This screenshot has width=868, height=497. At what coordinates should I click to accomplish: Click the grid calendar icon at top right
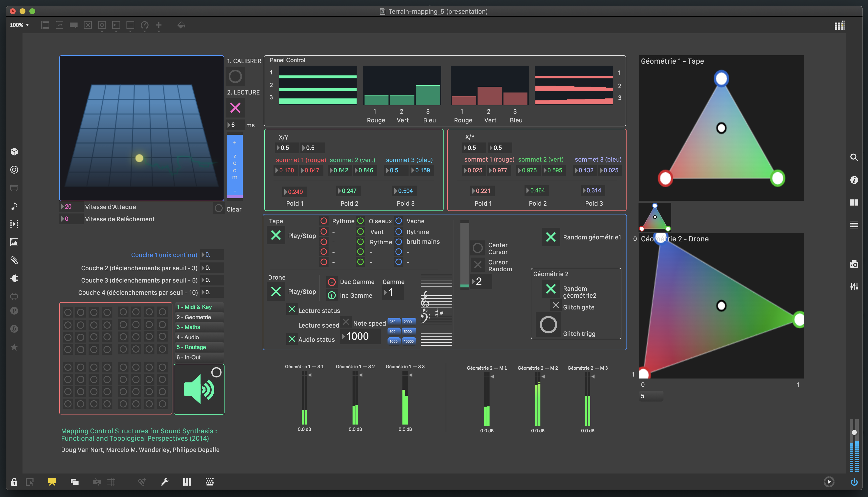coord(839,26)
